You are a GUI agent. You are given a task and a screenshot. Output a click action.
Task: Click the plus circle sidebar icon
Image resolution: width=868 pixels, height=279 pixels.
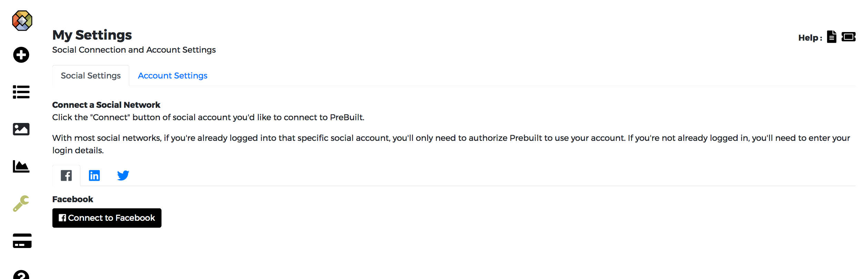(21, 55)
